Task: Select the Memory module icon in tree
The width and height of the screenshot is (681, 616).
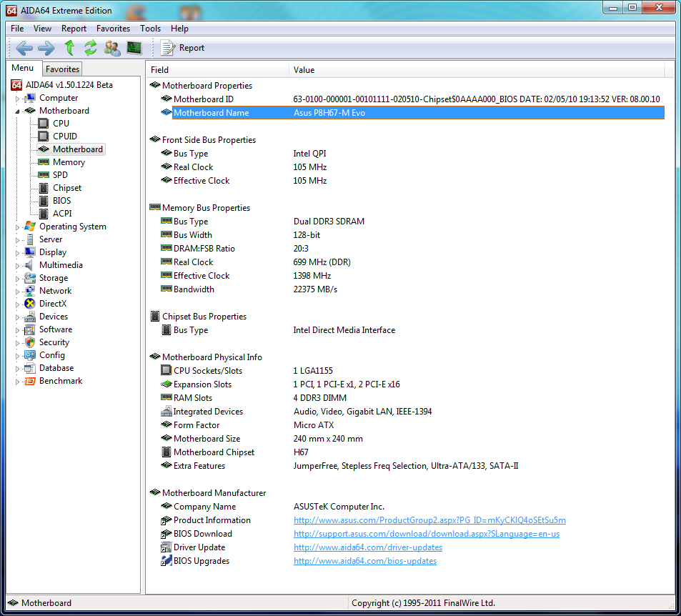Action: pos(44,162)
